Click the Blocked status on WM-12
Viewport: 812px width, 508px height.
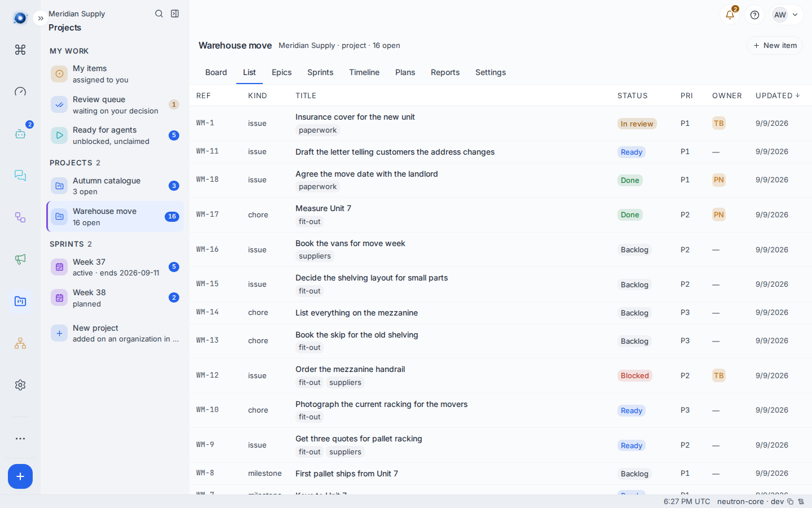pos(634,376)
